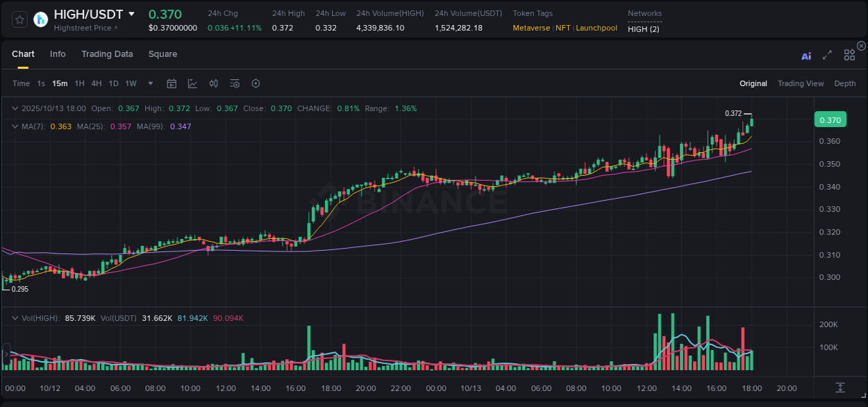Image resolution: width=868 pixels, height=407 pixels.
Task: Open the Depth chart view
Action: pos(844,83)
